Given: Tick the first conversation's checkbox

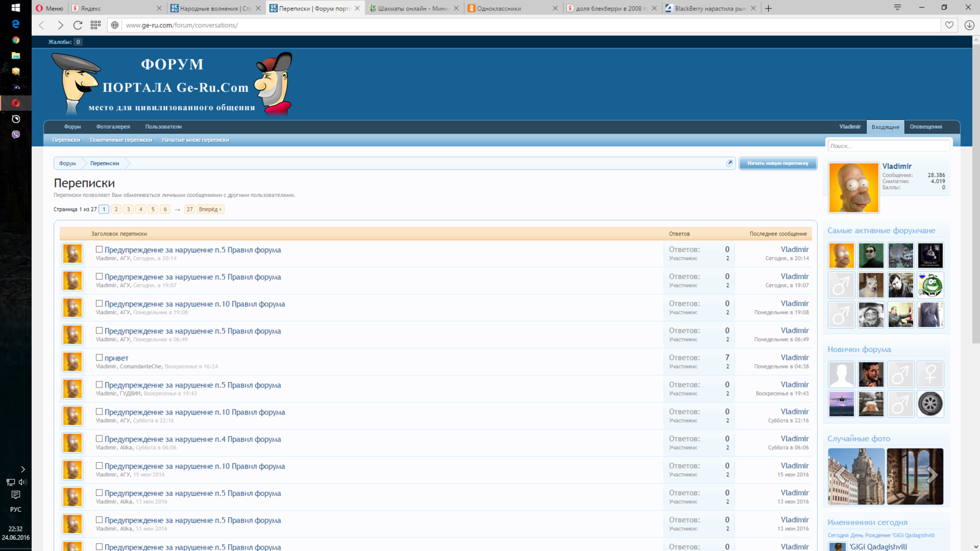Looking at the screenshot, I should tap(99, 249).
